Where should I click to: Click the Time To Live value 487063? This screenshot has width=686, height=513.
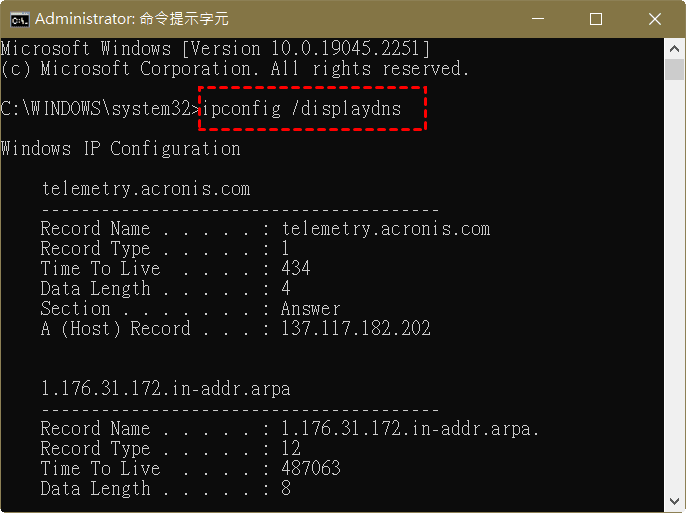point(311,468)
